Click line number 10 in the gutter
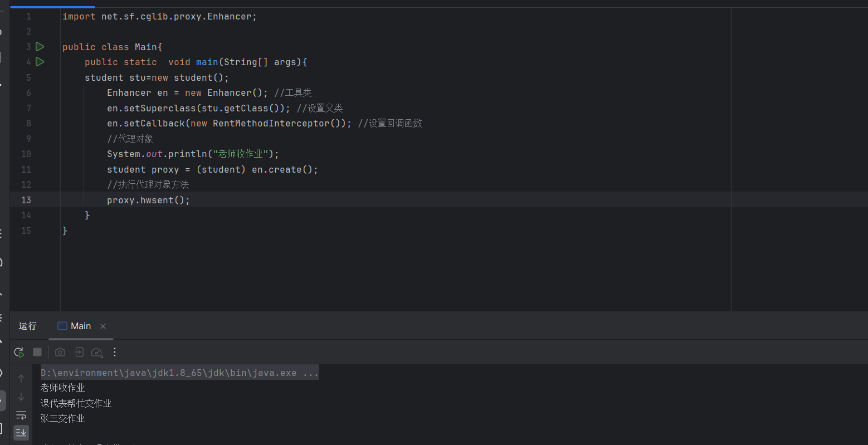868x445 pixels. tap(26, 154)
